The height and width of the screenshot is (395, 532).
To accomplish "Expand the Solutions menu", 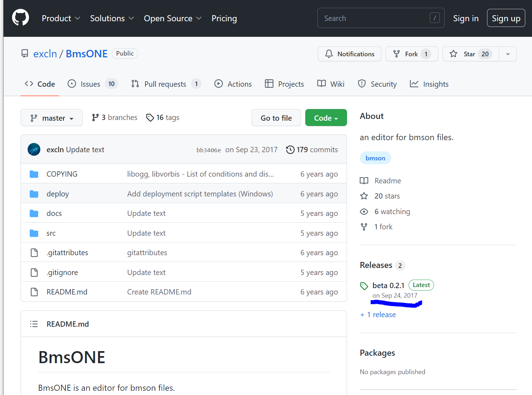I will pos(112,18).
